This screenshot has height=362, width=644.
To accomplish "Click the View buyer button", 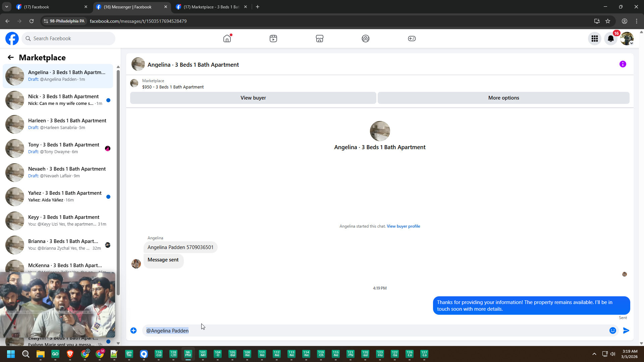I will 253,98.
